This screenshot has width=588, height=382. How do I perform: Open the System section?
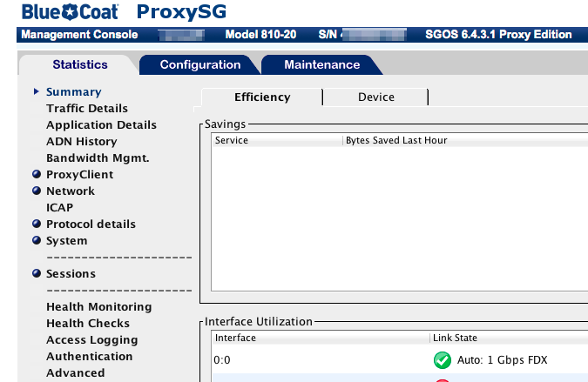[x=67, y=240]
